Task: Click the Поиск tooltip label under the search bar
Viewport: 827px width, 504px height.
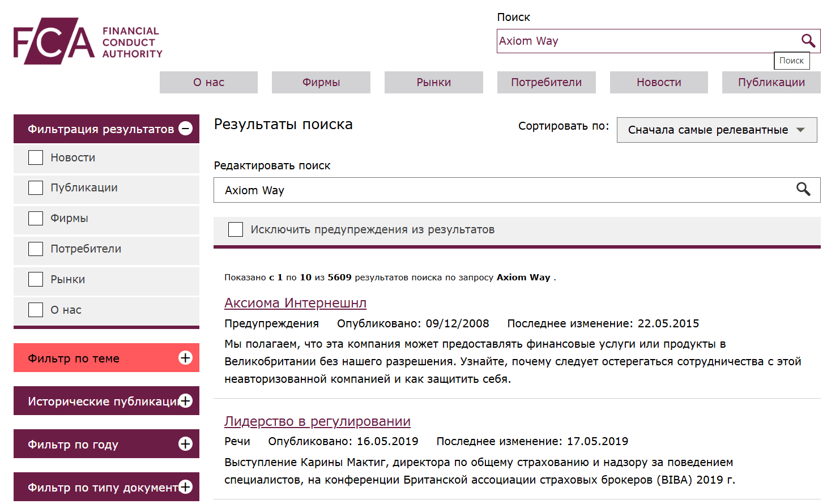Action: (791, 61)
